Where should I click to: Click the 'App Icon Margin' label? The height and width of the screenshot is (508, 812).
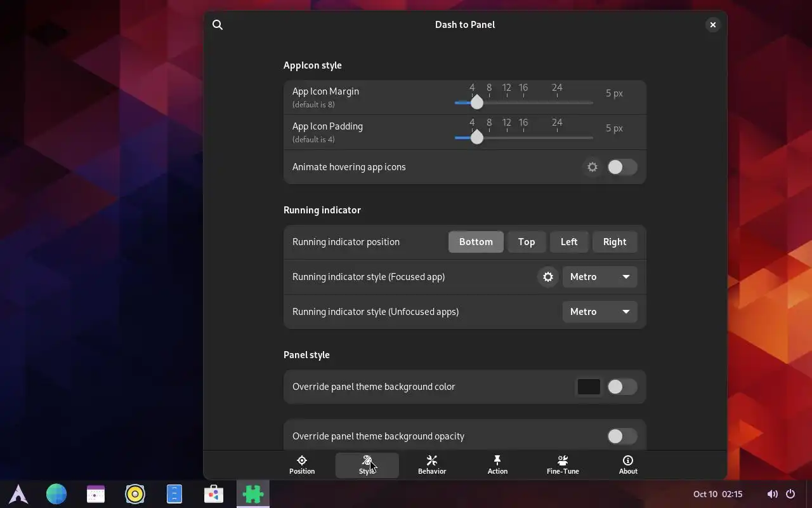click(325, 91)
